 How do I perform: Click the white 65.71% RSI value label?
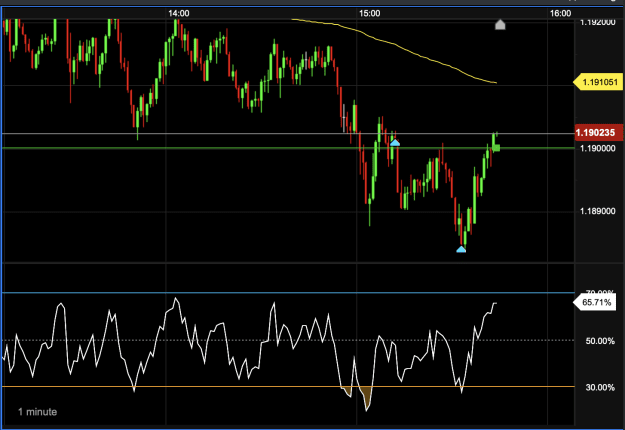click(x=594, y=302)
